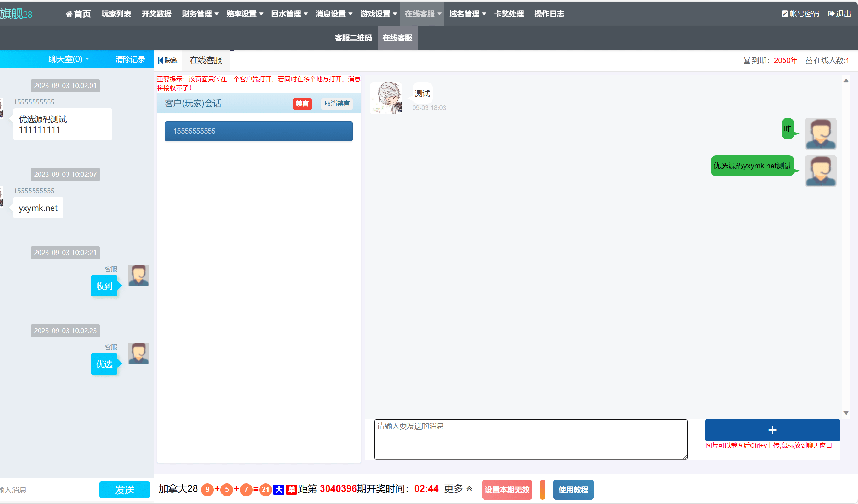This screenshot has height=504, width=858.
Task: Click the 设置本期无效 button
Action: (x=507, y=489)
